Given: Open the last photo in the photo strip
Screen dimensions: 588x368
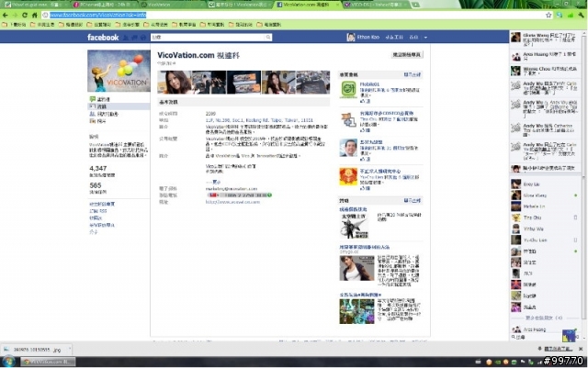Looking at the screenshot, I should [x=313, y=82].
